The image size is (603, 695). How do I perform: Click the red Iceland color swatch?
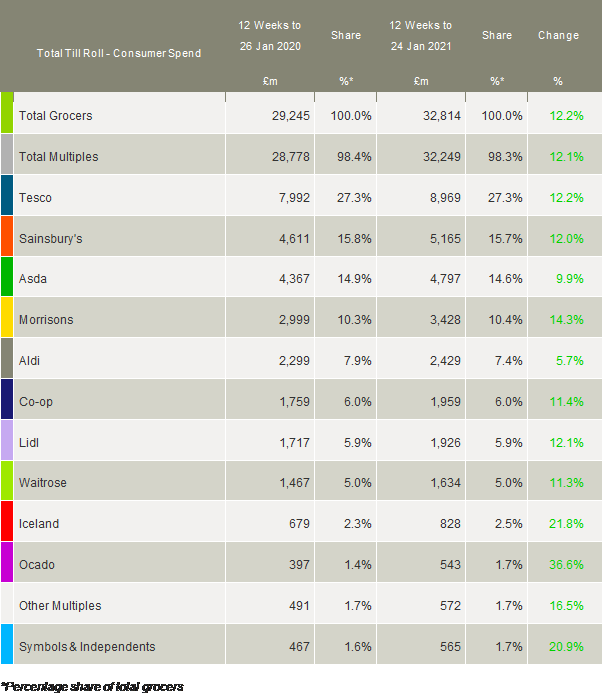(x=6, y=523)
